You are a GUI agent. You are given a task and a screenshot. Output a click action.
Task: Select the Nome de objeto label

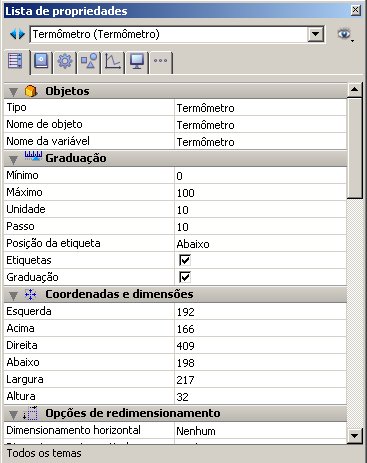coord(44,124)
